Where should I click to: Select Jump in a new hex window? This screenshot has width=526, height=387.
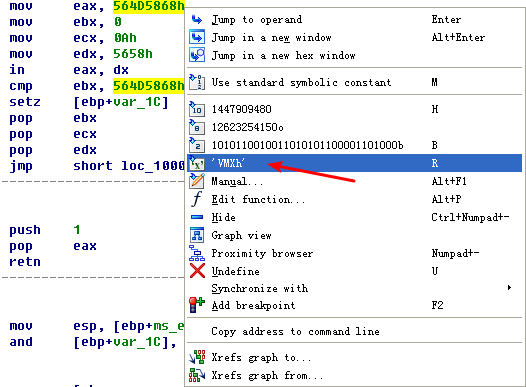(x=355, y=55)
